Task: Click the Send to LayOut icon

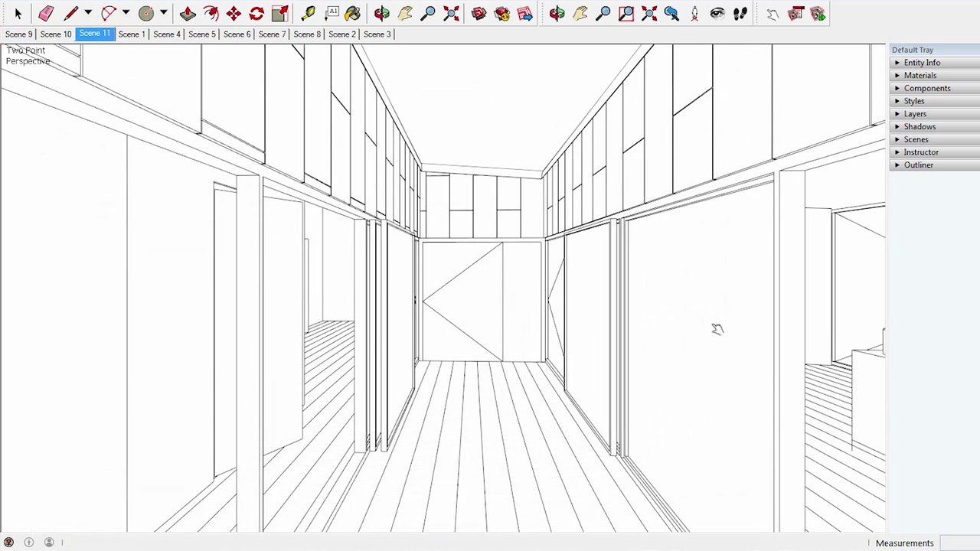Action: click(524, 13)
